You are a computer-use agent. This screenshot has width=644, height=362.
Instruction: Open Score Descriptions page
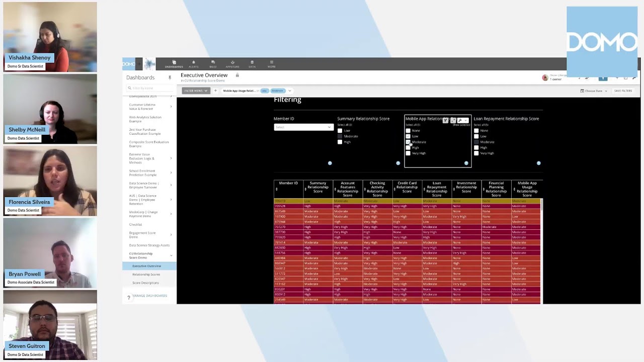coord(145,283)
